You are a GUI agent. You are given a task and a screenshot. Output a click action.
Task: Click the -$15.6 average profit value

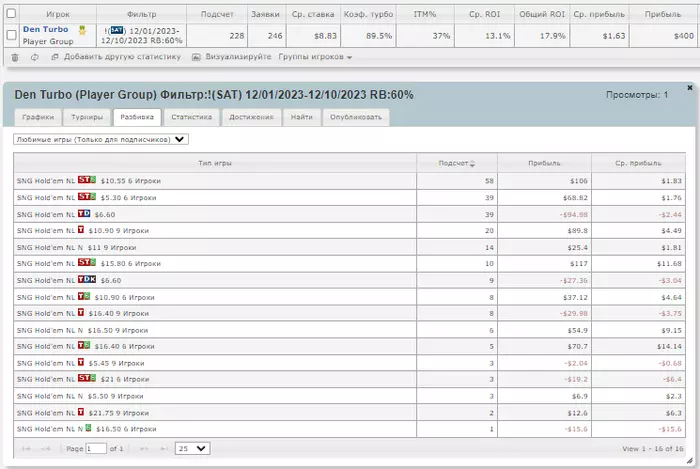670,429
